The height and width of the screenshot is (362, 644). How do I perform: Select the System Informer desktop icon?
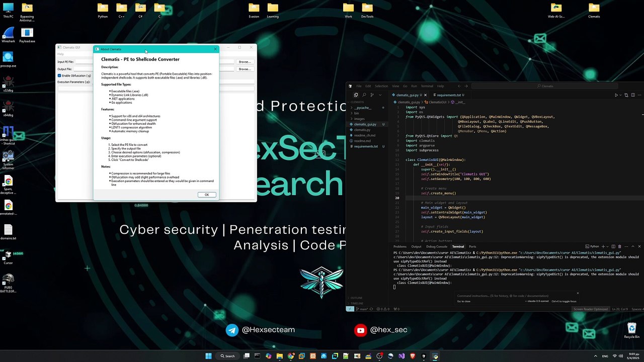[x=8, y=160]
